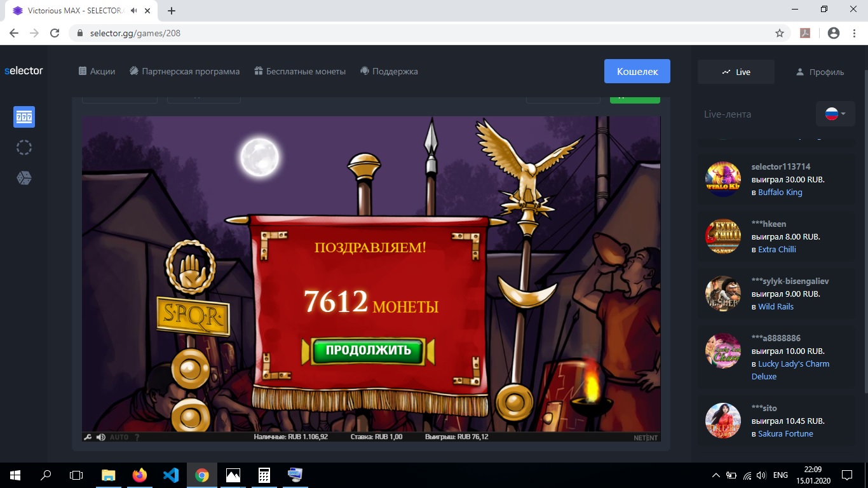
Task: Open the Buffalo King game link
Action: point(780,192)
